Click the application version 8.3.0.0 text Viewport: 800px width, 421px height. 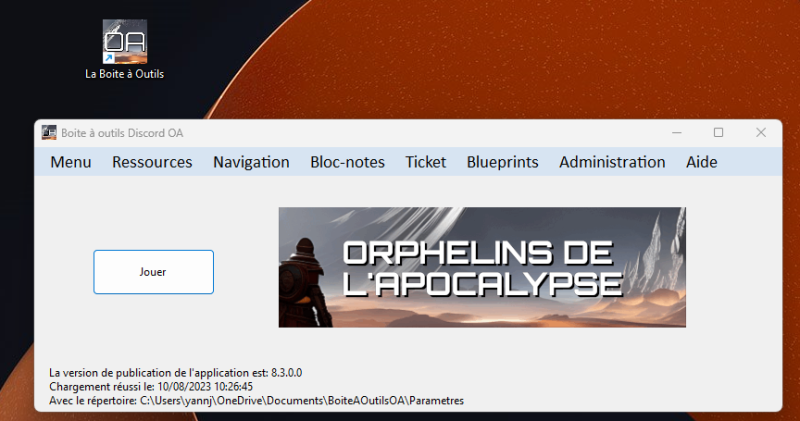point(176,373)
